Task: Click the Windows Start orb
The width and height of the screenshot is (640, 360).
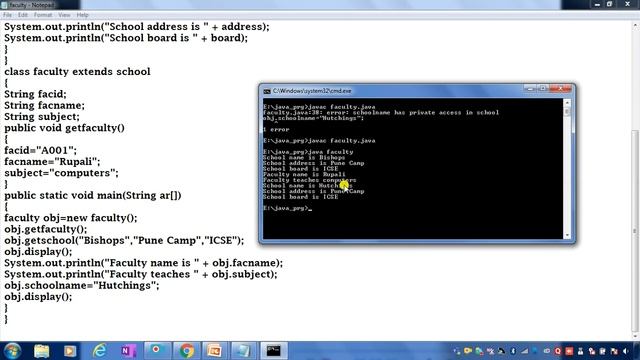Action: click(x=12, y=351)
